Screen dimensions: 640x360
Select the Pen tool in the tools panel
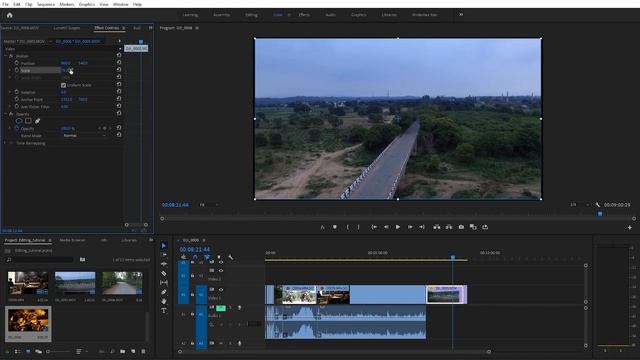pos(164,292)
